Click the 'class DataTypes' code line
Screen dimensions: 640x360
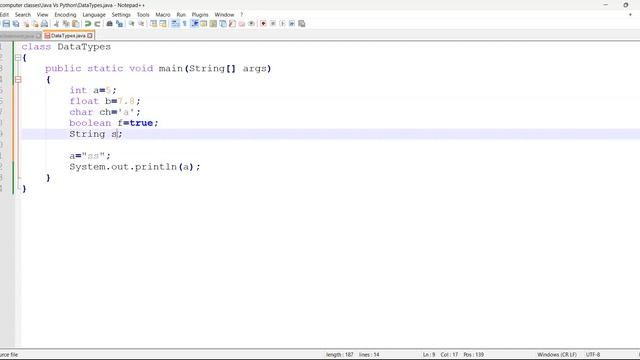[x=66, y=47]
